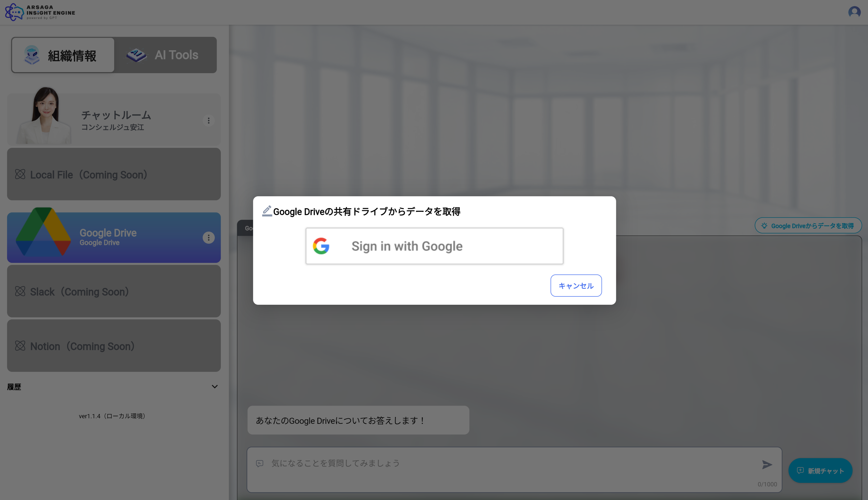The height and width of the screenshot is (500, 868).
Task: Switch to the AI Tools tab
Action: (165, 55)
